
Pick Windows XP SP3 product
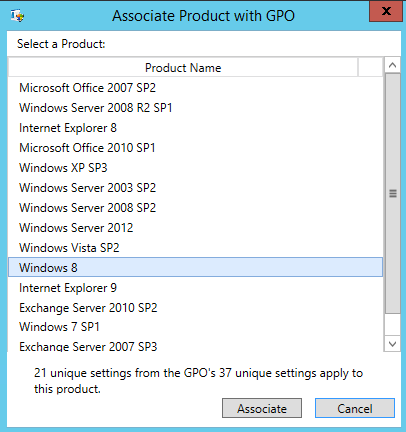(195, 168)
